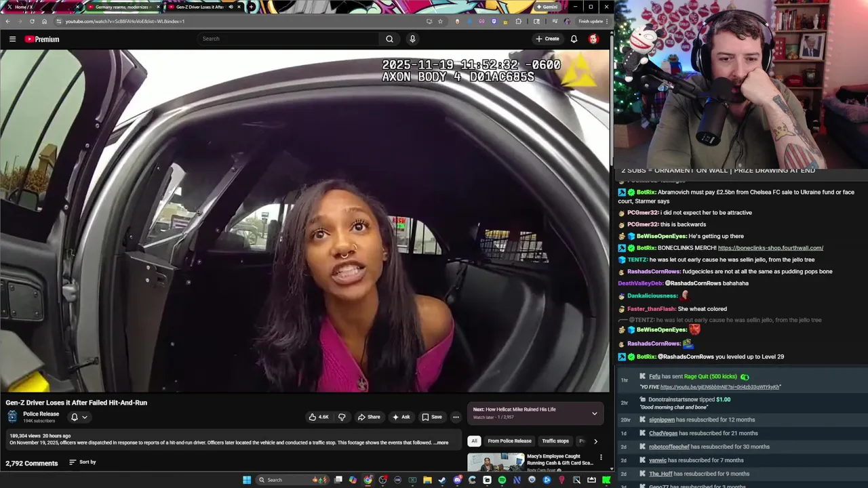868x488 pixels.
Task: Open the more actions ellipsis under video
Action: [x=456, y=417]
